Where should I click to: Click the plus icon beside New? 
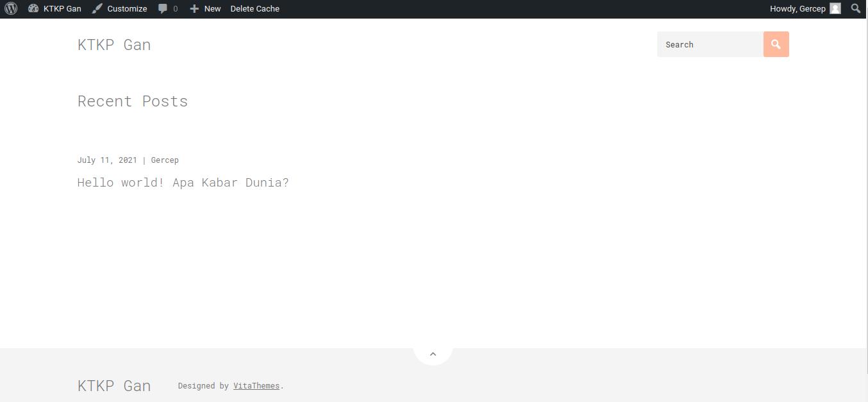point(194,8)
